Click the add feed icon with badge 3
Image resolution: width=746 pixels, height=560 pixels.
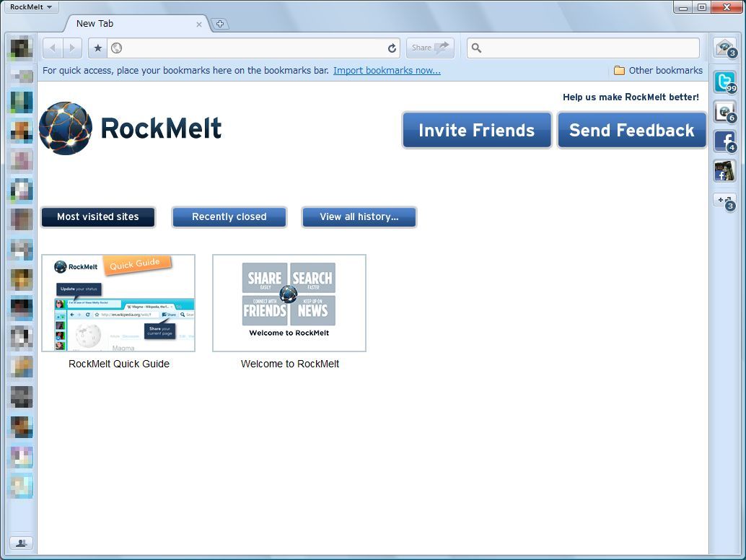725,202
